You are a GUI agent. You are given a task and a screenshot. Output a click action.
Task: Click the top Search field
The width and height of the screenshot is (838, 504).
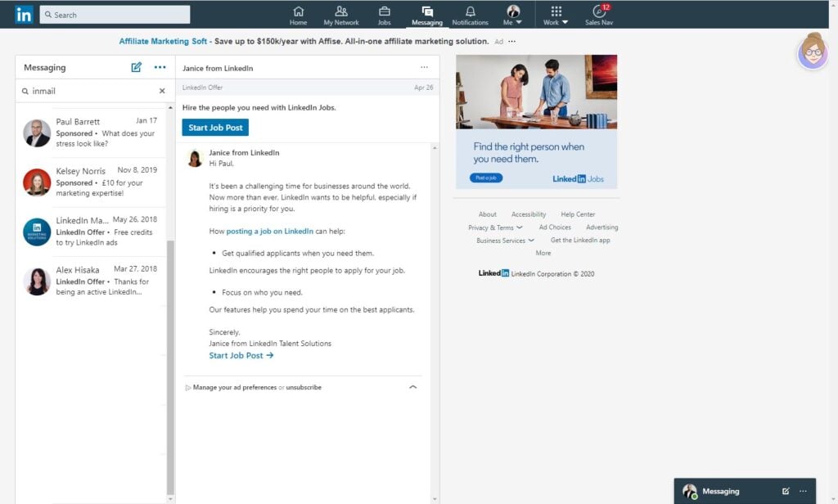pyautogui.click(x=115, y=15)
